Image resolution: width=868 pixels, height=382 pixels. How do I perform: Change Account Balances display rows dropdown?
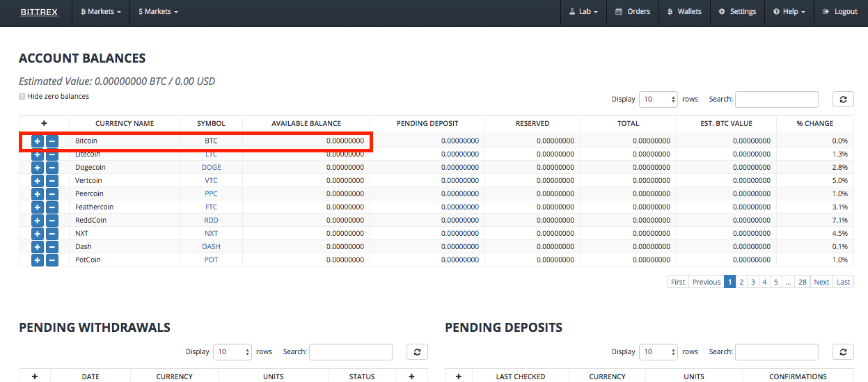coord(658,100)
